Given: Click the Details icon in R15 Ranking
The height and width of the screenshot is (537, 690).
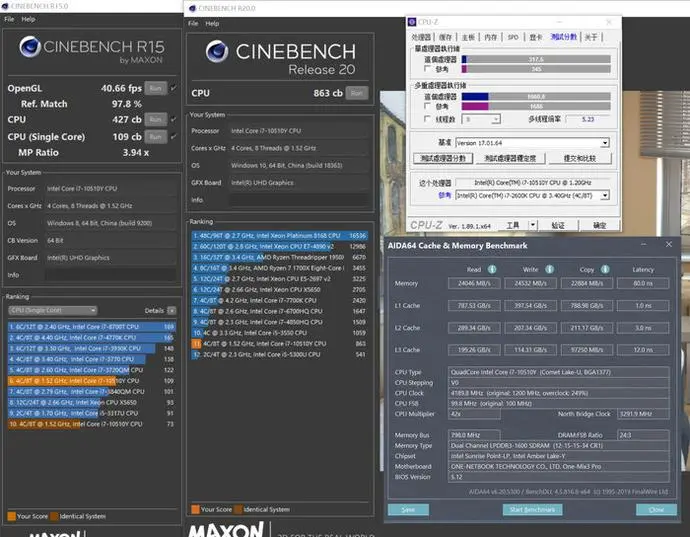Looking at the screenshot, I should tap(172, 310).
